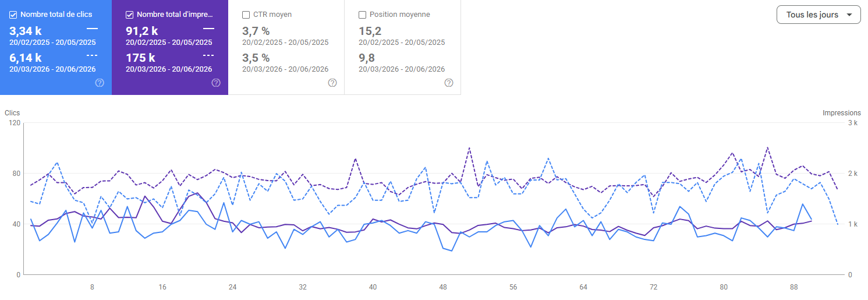Click the Impressions axis label
This screenshot has width=868, height=300.
point(841,113)
